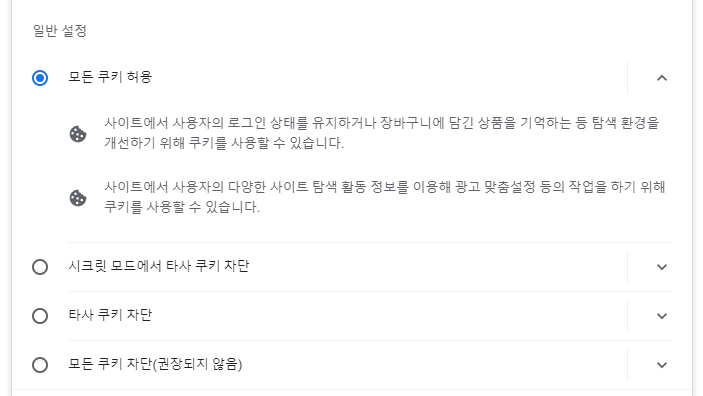Click the 시크릿 모드에서 타사 쿠키 차단 label text

click(159, 266)
